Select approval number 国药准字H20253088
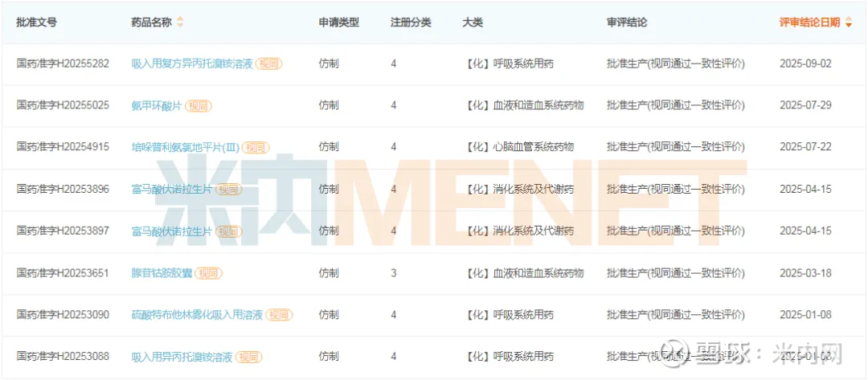 63,356
